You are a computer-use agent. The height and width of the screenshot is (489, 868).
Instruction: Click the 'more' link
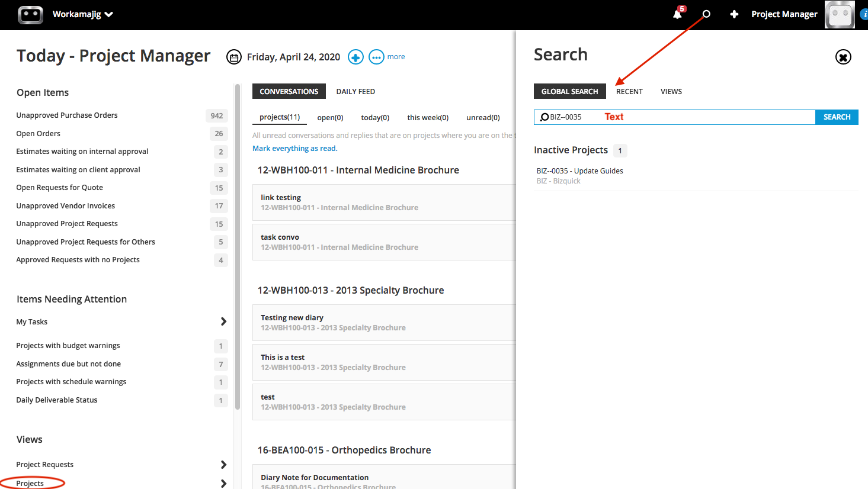click(x=396, y=57)
